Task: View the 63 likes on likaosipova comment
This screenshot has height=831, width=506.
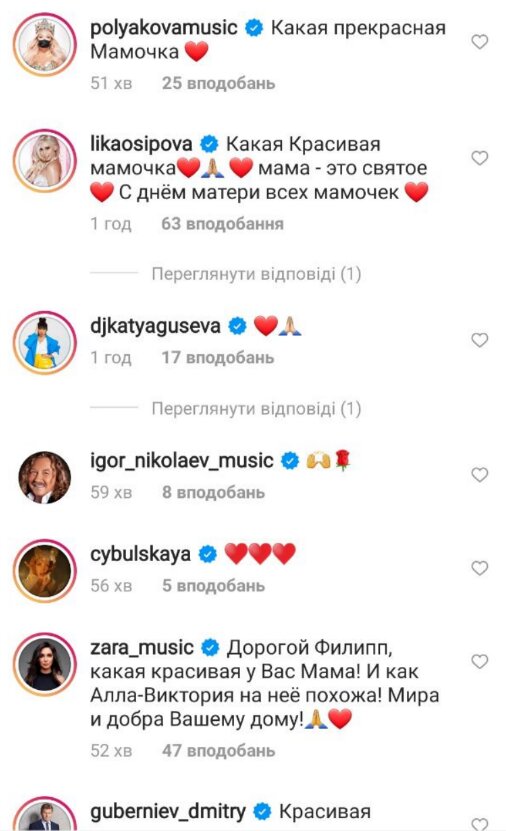Action: (223, 224)
